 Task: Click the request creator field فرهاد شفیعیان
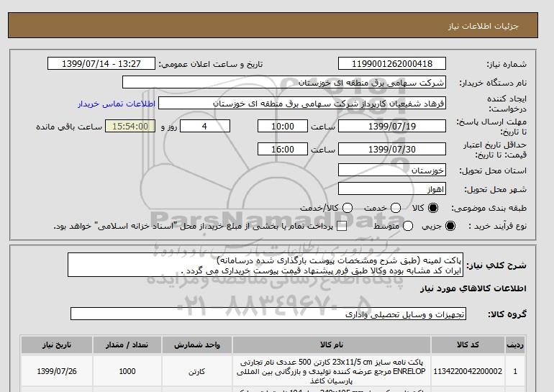(x=302, y=104)
